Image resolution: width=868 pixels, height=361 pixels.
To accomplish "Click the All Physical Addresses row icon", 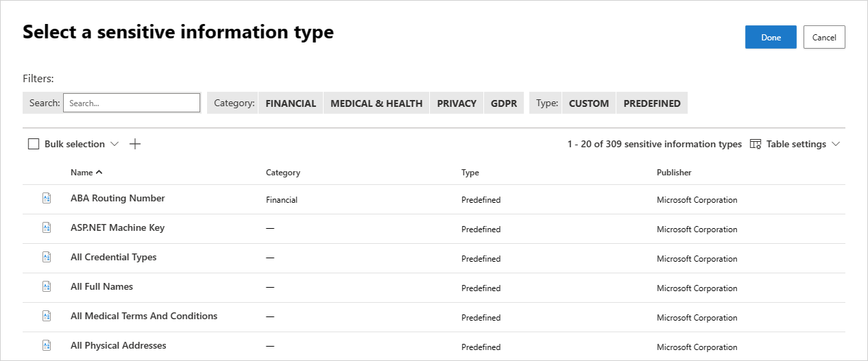I will tap(47, 346).
